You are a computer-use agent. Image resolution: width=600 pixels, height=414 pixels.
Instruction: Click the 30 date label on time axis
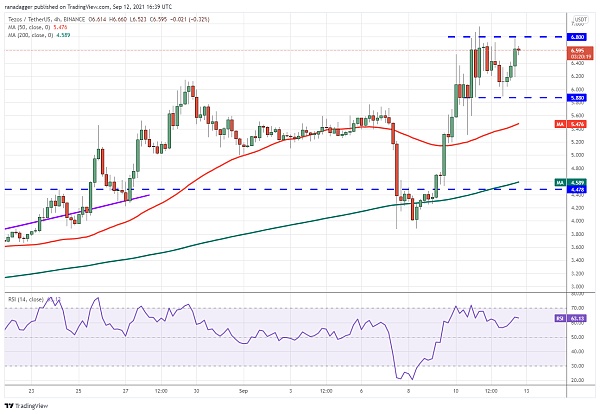coord(196,391)
